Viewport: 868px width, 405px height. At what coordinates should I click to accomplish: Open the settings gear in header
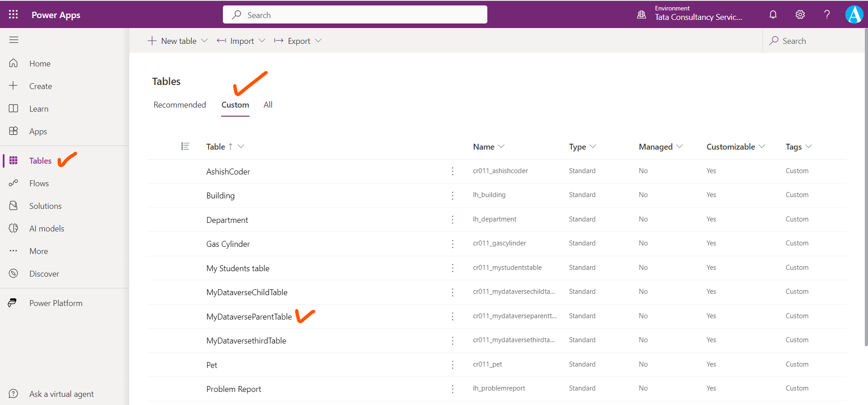point(800,14)
